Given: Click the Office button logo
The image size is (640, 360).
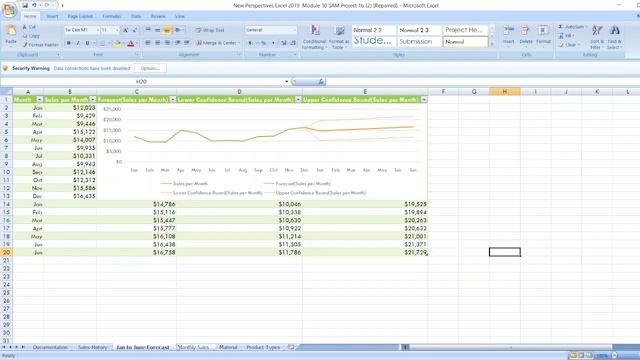Looking at the screenshot, I should coord(9,9).
